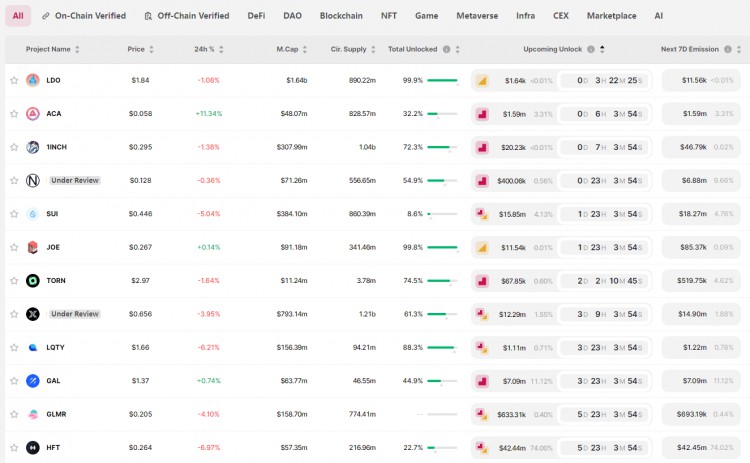This screenshot has width=750, height=463.
Task: Click the LDO token logo
Action: pyautogui.click(x=33, y=80)
